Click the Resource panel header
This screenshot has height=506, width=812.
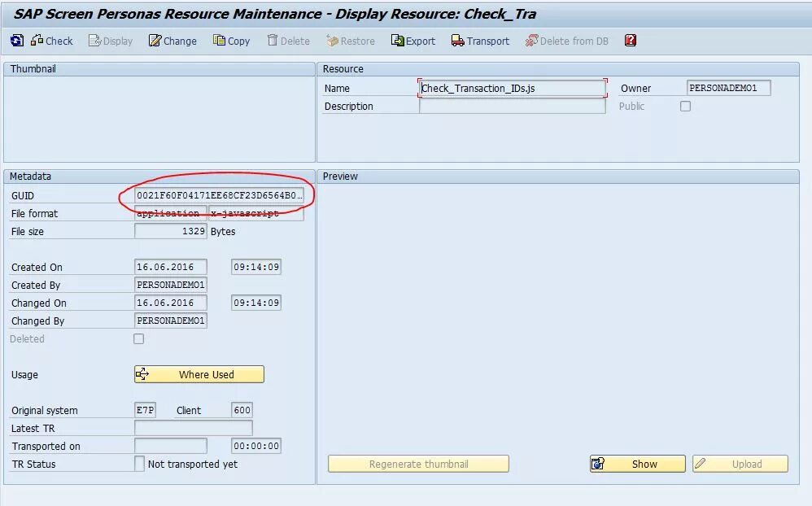click(557, 69)
